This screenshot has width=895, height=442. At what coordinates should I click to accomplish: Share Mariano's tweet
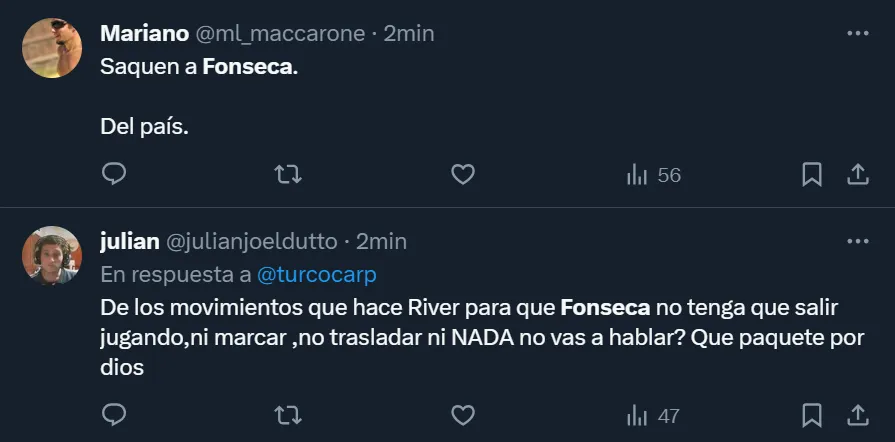pos(857,175)
